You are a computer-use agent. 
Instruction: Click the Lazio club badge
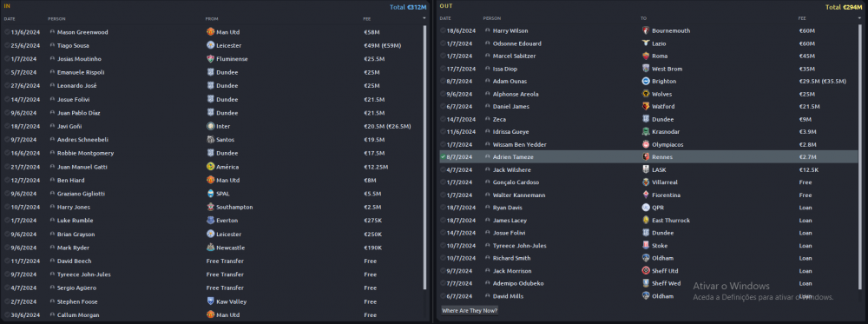646,43
